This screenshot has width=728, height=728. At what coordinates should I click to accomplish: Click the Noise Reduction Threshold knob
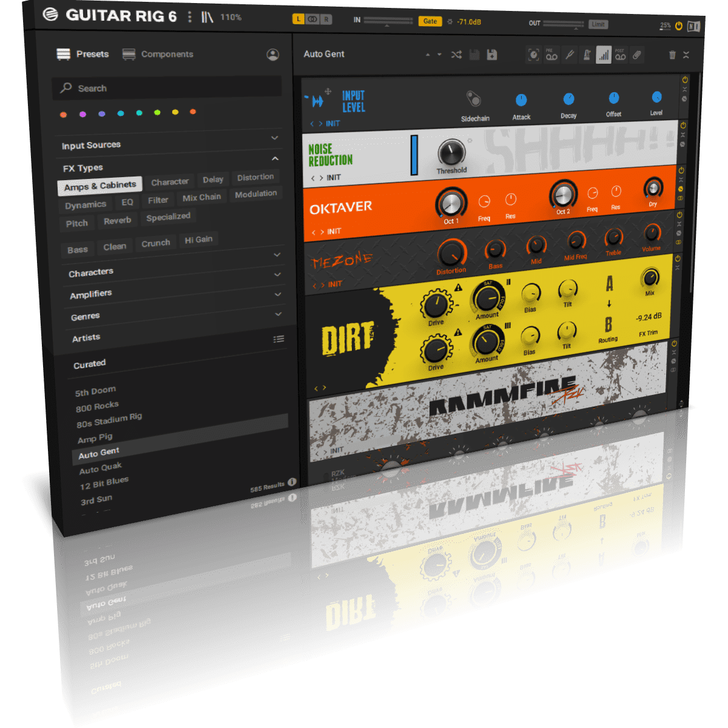[x=451, y=152]
